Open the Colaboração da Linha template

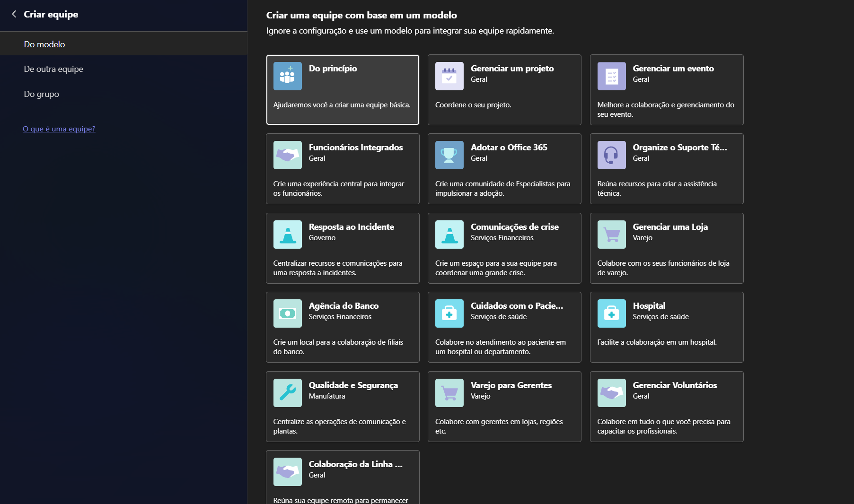click(343, 478)
